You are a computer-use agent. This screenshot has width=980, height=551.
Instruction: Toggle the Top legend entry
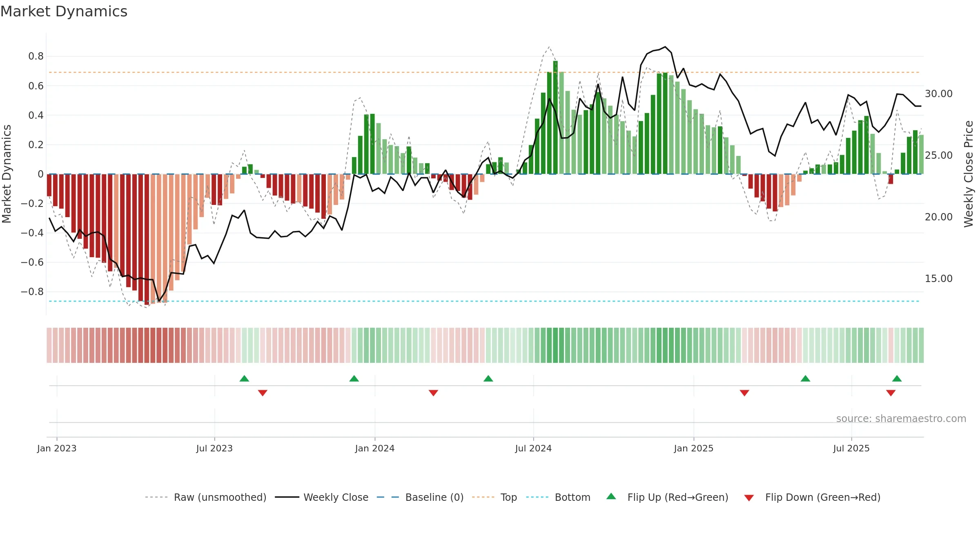(x=494, y=497)
